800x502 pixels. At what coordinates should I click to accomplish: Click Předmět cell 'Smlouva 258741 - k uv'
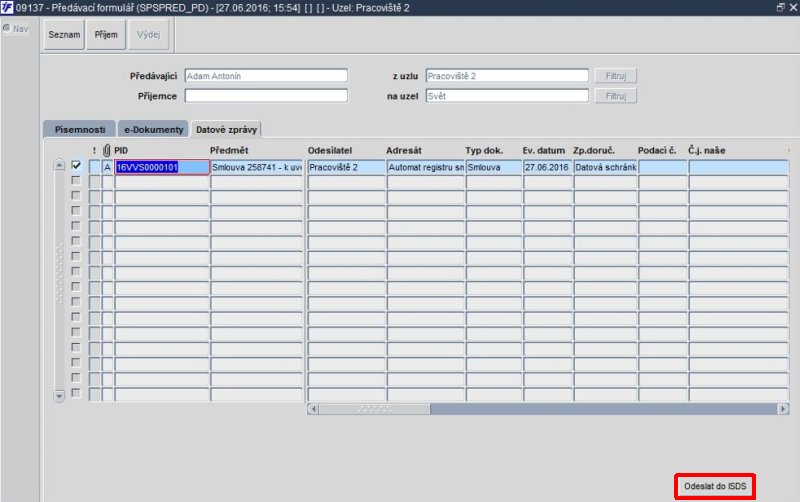[257, 167]
